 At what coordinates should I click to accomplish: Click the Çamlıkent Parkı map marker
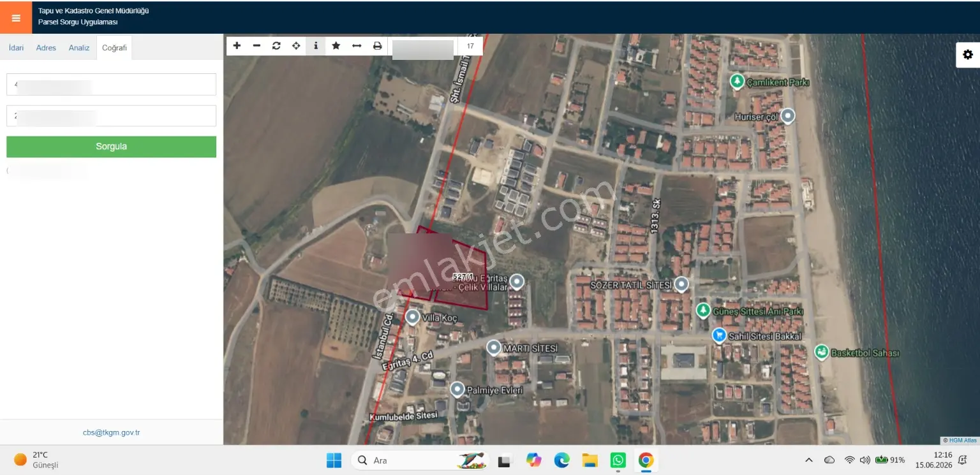point(737,81)
